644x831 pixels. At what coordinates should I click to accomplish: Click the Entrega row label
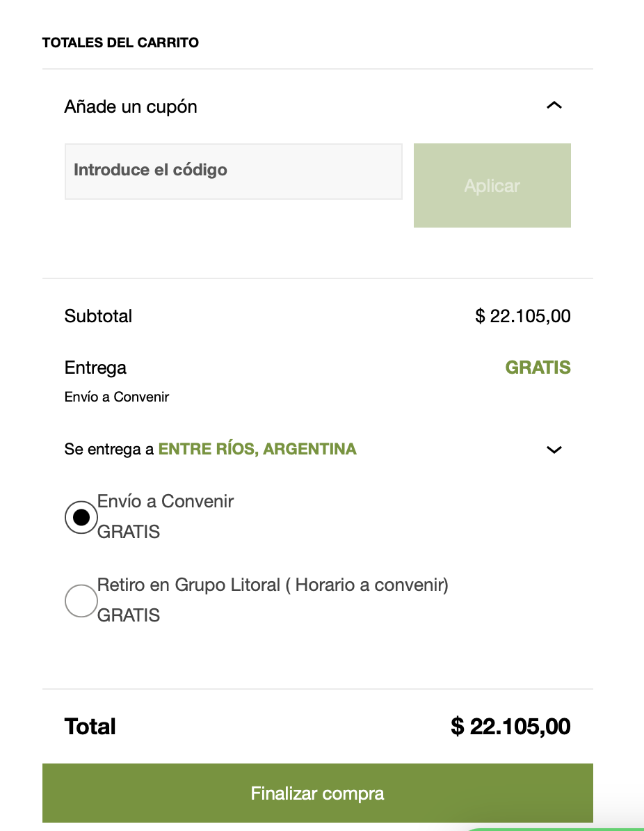click(95, 367)
